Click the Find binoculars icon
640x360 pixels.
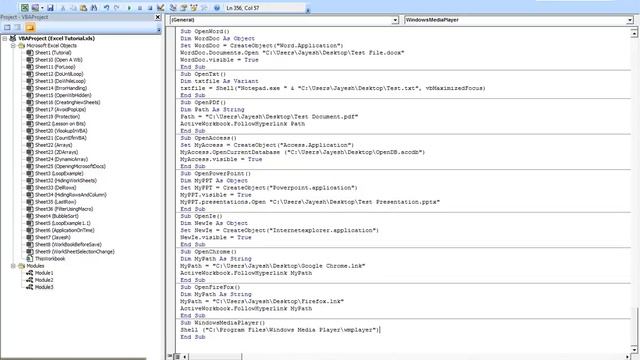(94, 8)
